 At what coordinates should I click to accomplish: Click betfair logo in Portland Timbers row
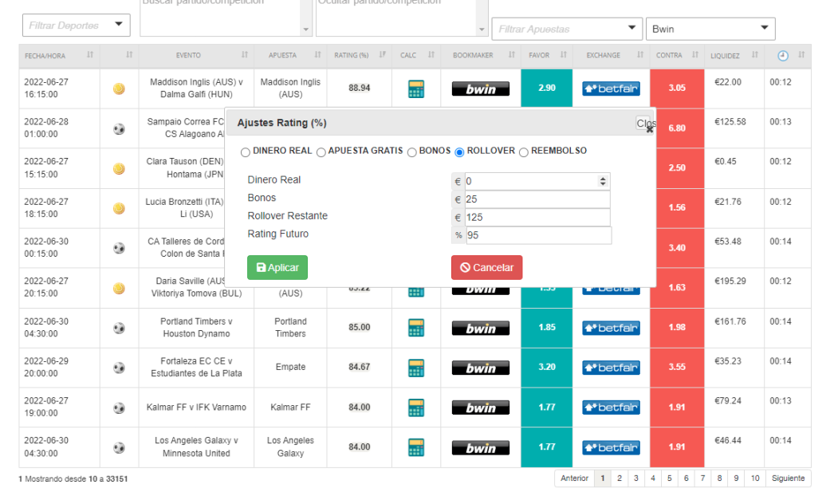[x=611, y=328]
